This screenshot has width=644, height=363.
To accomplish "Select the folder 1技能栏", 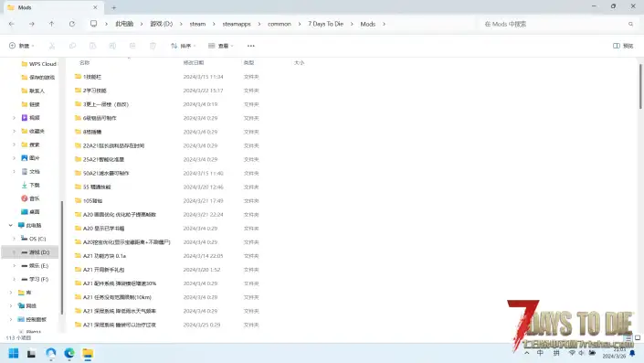I will pos(92,77).
